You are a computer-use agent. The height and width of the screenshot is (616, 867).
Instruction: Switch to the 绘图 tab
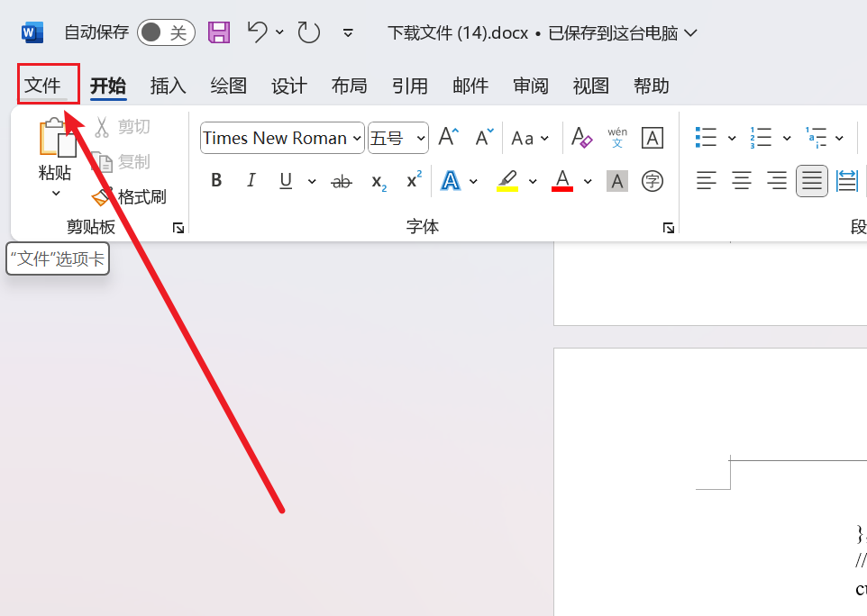228,86
